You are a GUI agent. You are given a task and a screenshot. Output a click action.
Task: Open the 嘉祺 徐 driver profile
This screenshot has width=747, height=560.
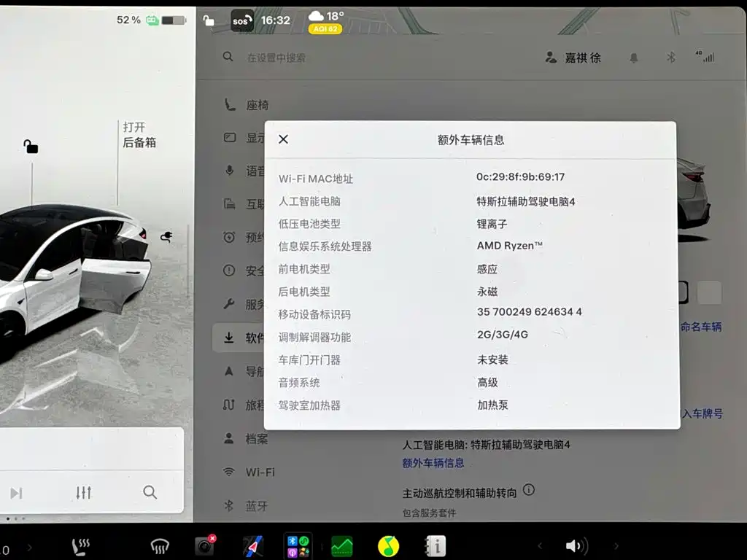click(573, 58)
